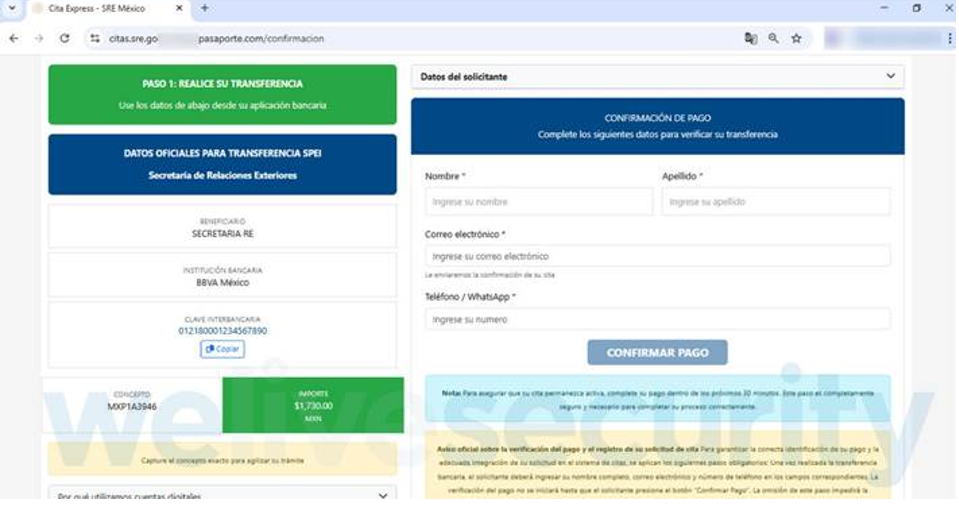
Task: Click the Nombre input field
Action: (x=538, y=202)
